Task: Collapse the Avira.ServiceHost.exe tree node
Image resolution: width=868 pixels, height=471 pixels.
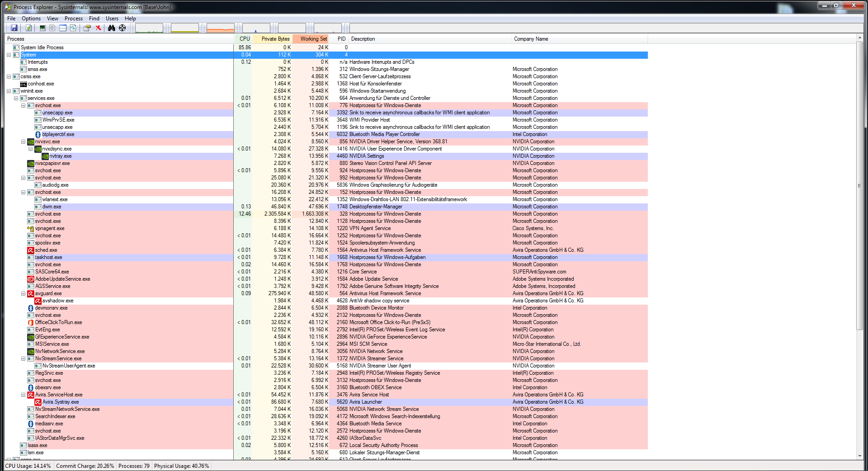Action: pyautogui.click(x=23, y=395)
